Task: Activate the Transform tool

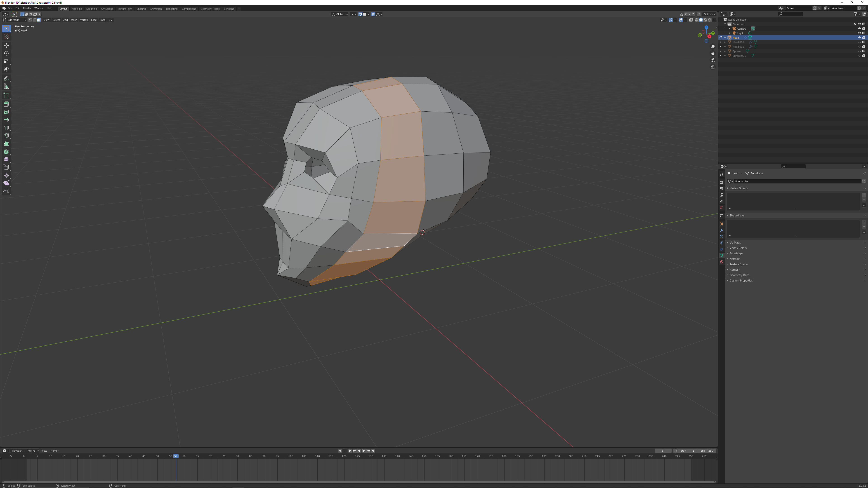Action: [x=6, y=69]
